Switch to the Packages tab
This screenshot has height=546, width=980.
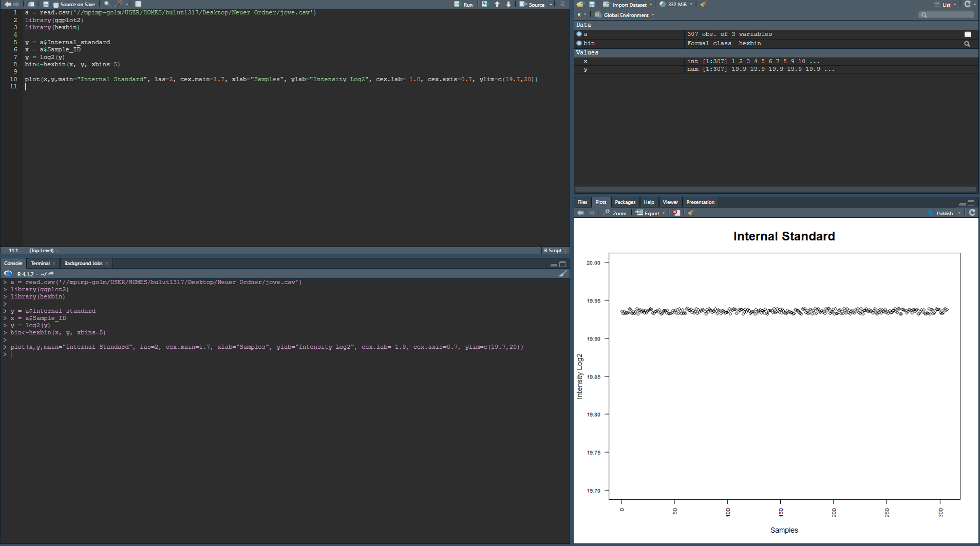click(625, 202)
